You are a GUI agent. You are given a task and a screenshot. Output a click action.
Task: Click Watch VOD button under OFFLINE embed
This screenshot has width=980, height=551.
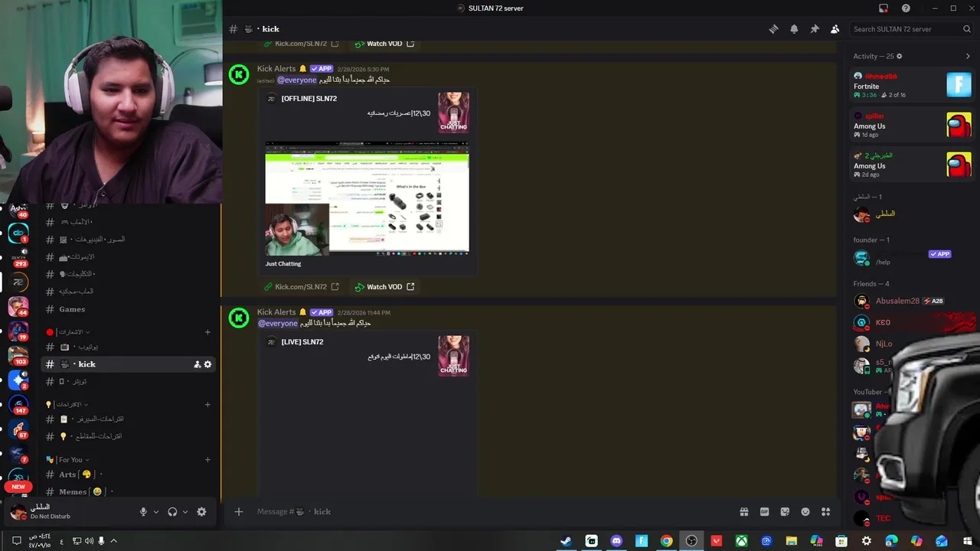click(384, 287)
